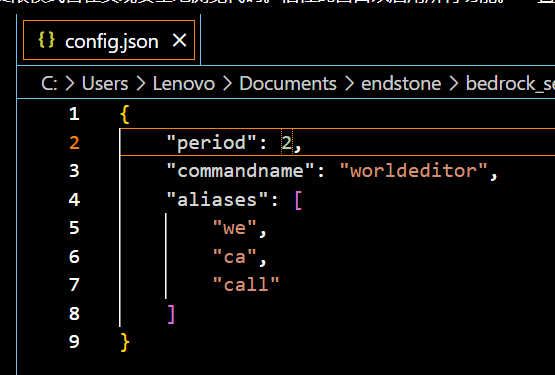
Task: Click the JSON braces icon on the tab
Action: 46,40
